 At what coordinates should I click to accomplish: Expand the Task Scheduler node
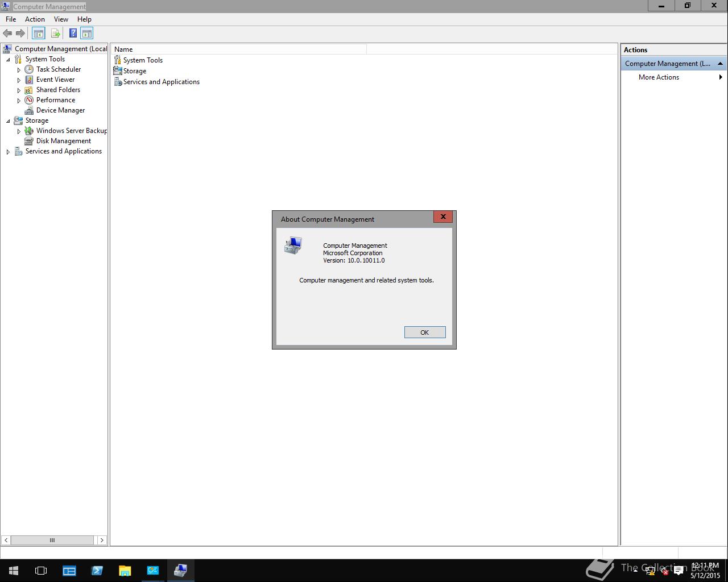[x=19, y=70]
